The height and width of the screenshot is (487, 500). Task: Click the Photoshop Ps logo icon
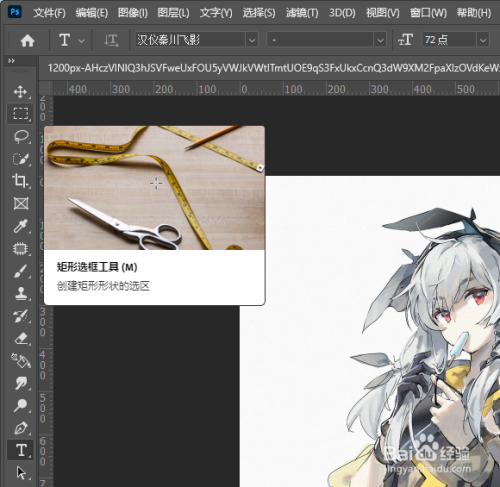pyautogui.click(x=15, y=12)
